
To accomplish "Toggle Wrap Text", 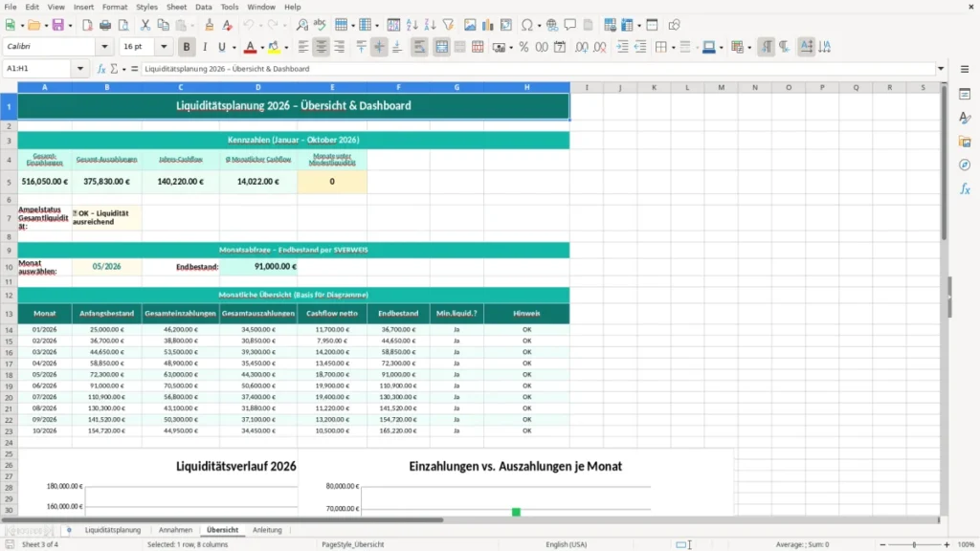I will (x=419, y=47).
